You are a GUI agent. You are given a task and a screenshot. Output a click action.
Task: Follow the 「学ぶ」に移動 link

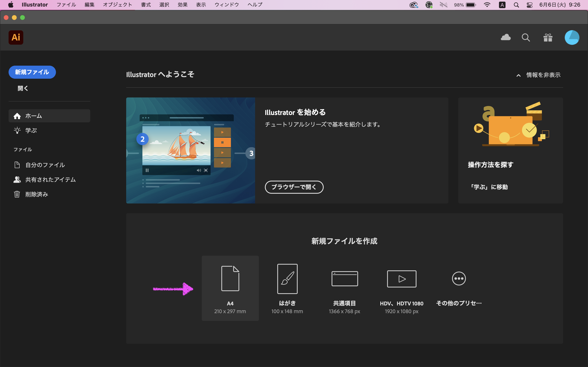tap(489, 187)
